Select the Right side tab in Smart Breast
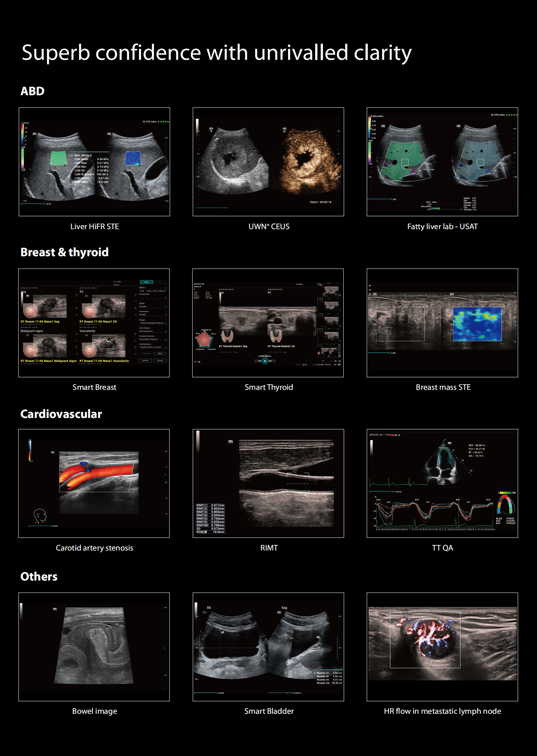The image size is (537, 756). pos(147,282)
